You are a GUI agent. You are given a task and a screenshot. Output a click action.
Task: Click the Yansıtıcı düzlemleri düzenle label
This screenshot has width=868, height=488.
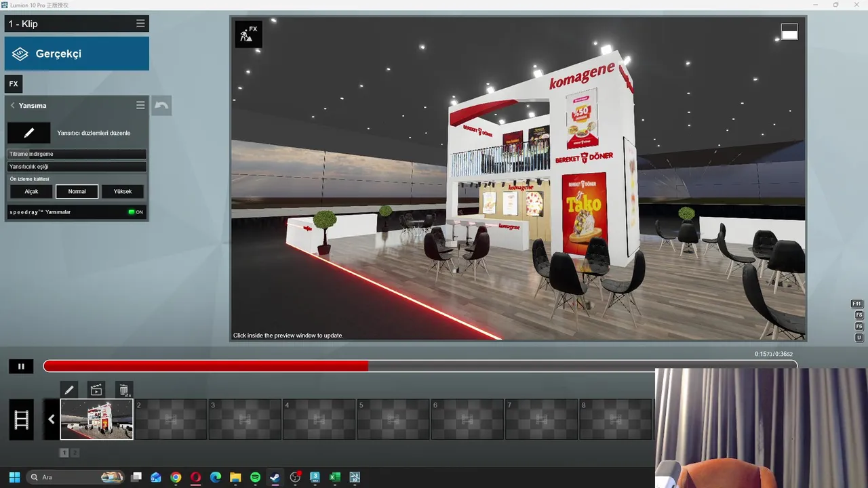94,133
